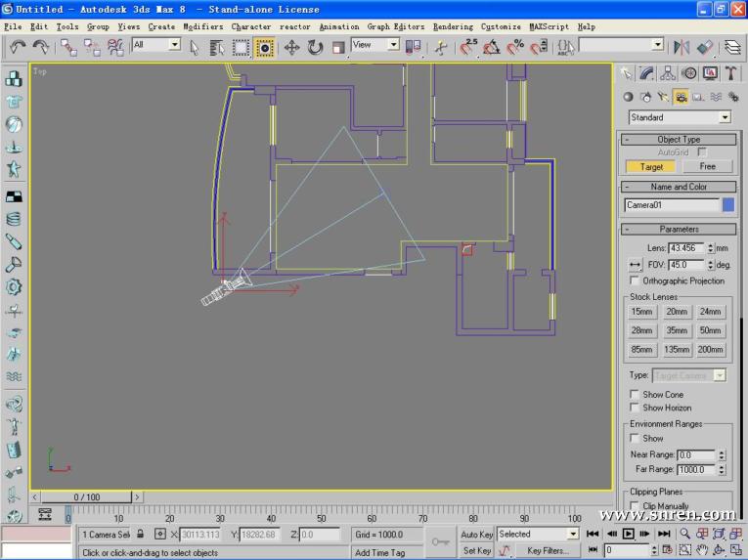Select the Lights category icon
748x560 pixels.
tap(663, 97)
